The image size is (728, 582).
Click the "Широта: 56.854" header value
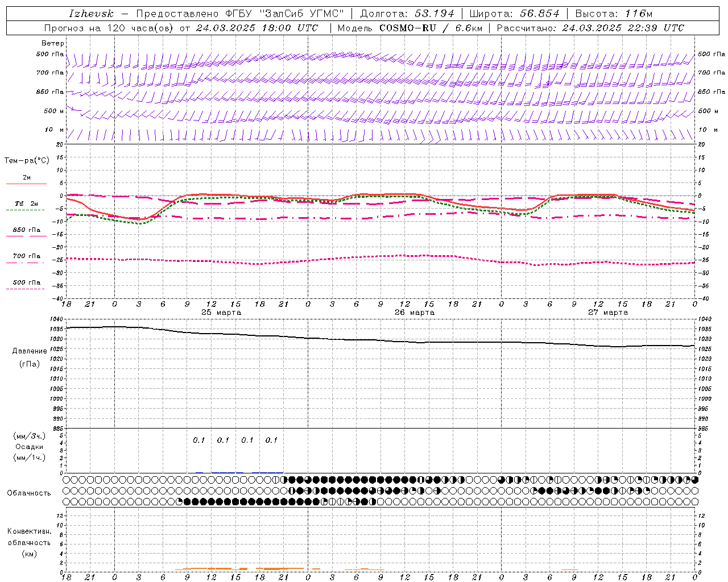pos(515,14)
